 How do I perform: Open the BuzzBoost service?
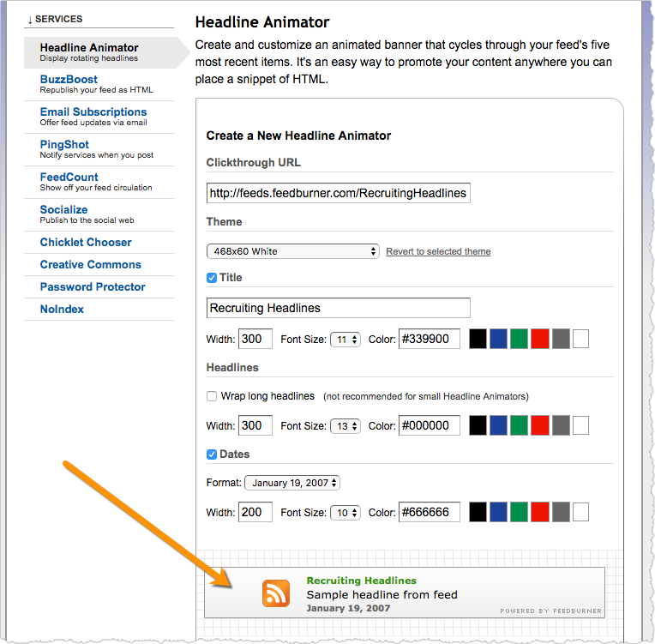[x=69, y=79]
